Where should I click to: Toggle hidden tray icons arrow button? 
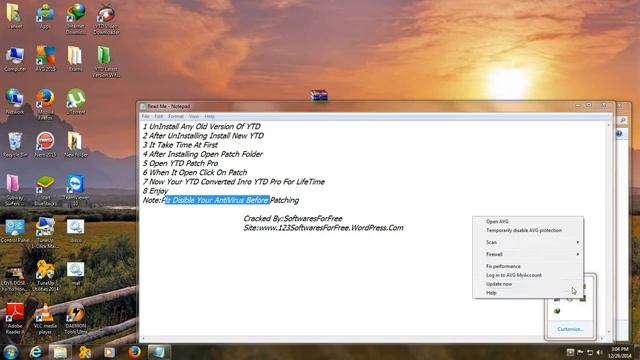[x=570, y=352]
